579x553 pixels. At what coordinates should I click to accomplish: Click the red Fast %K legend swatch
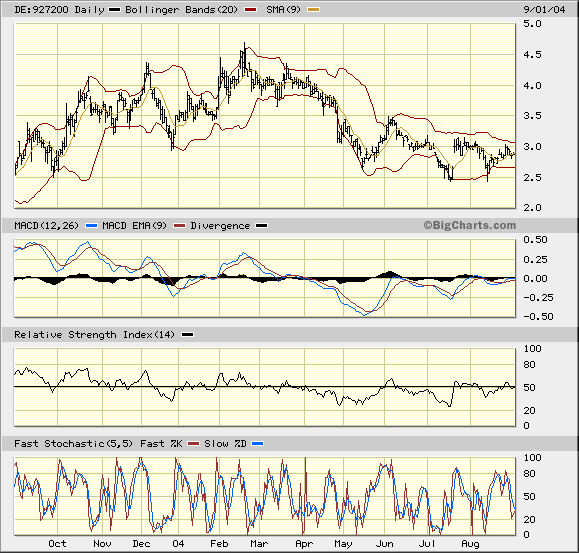click(x=193, y=443)
